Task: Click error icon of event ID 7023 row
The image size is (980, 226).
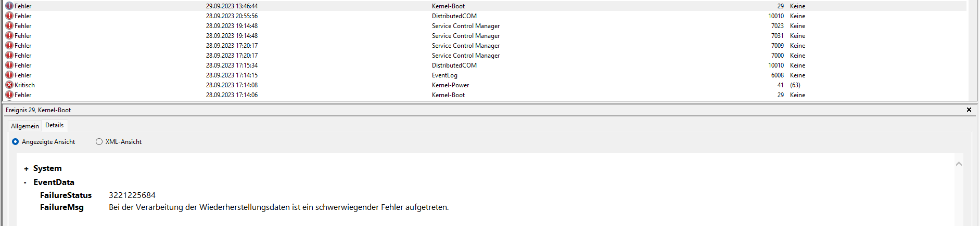Action: point(9,26)
